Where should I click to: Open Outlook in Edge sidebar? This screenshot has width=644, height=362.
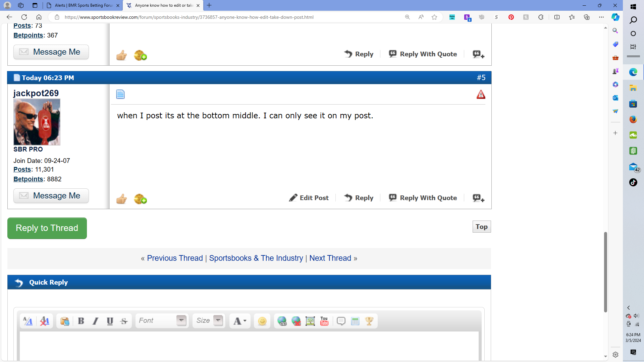[x=615, y=98]
